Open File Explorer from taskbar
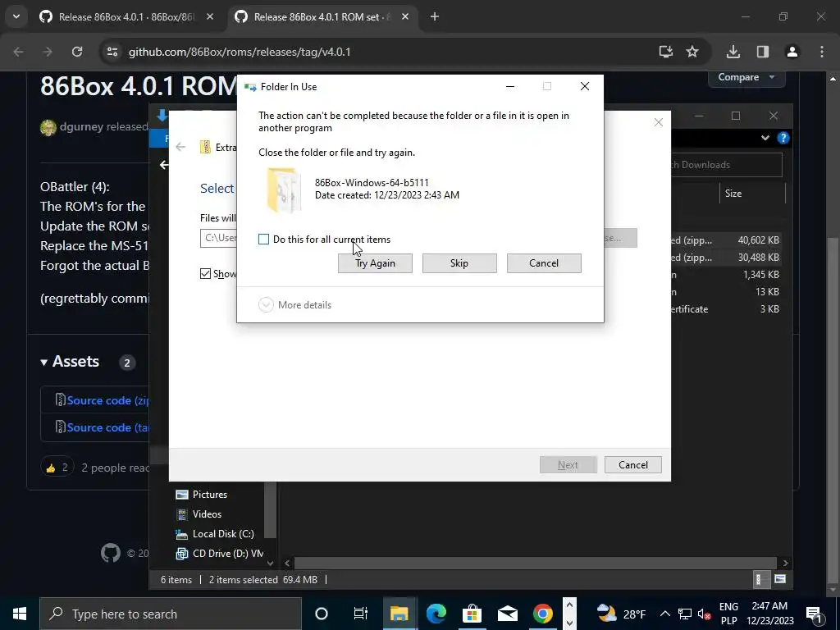Viewport: 840px width, 630px height. 399,614
